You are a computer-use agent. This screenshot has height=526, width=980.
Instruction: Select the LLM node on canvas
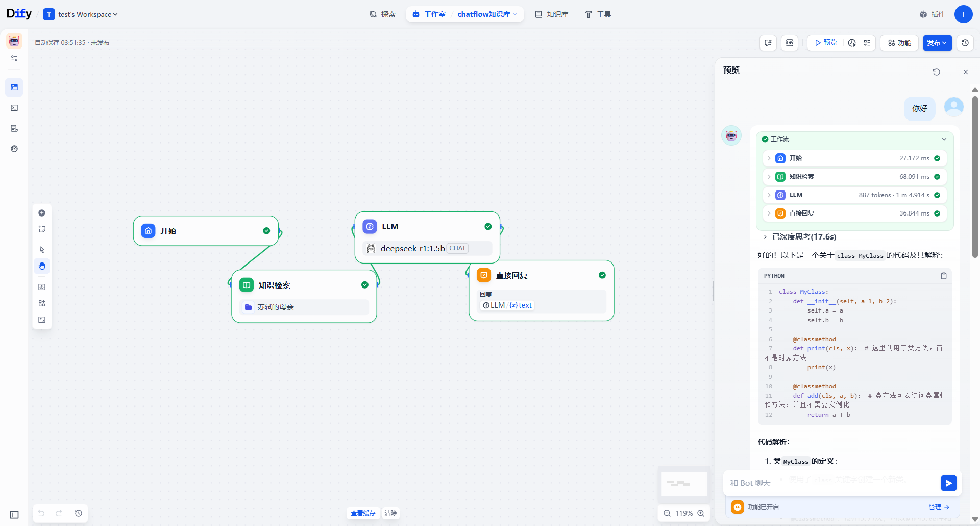(427, 237)
